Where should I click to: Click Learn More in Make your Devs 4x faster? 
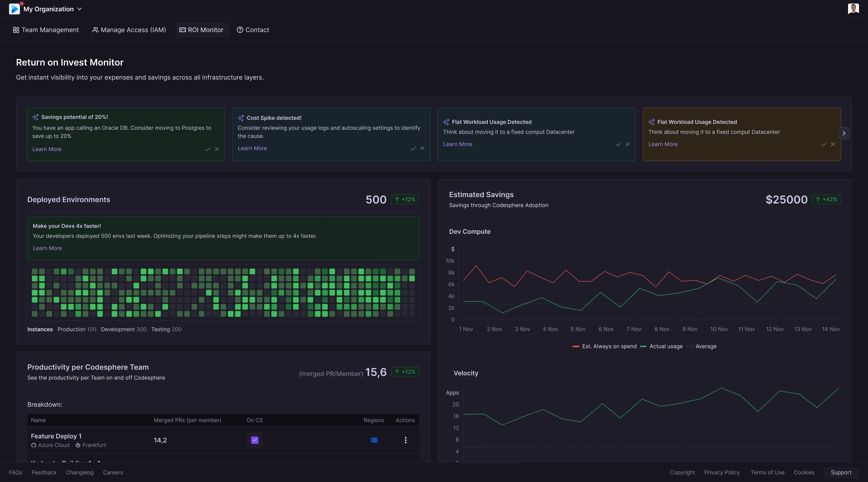click(47, 248)
